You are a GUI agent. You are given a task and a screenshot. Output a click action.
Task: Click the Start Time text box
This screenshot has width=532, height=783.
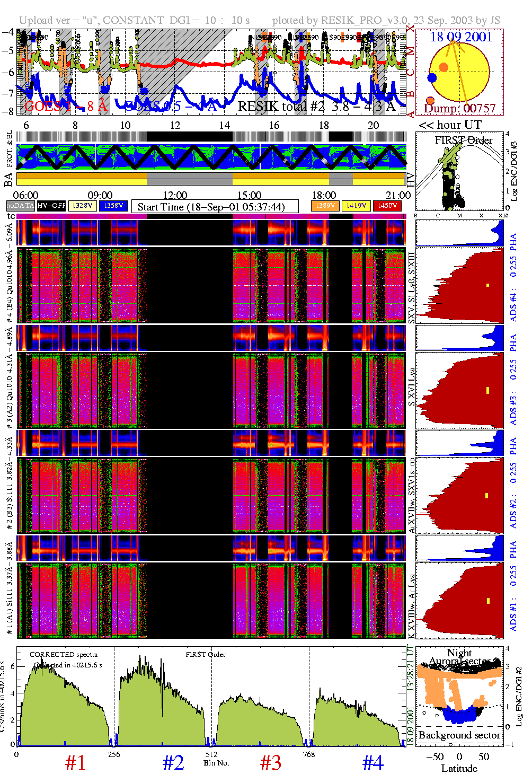point(215,206)
